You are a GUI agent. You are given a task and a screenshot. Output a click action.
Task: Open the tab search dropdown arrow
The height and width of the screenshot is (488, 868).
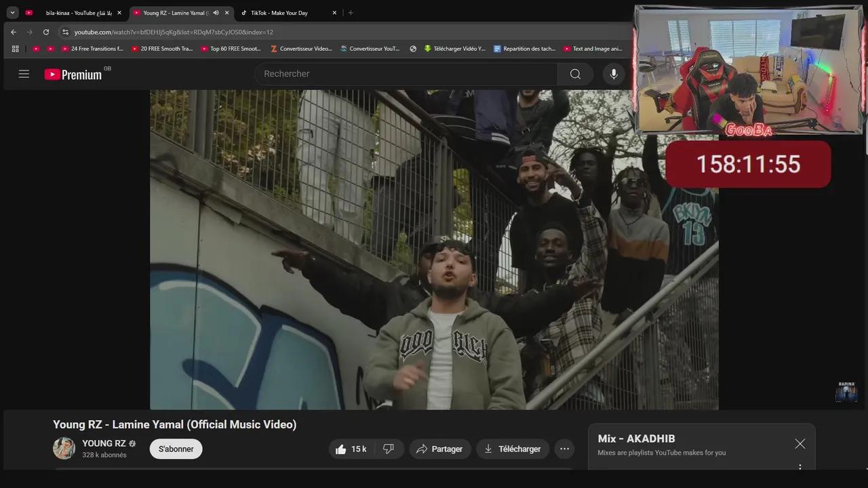[x=12, y=13]
